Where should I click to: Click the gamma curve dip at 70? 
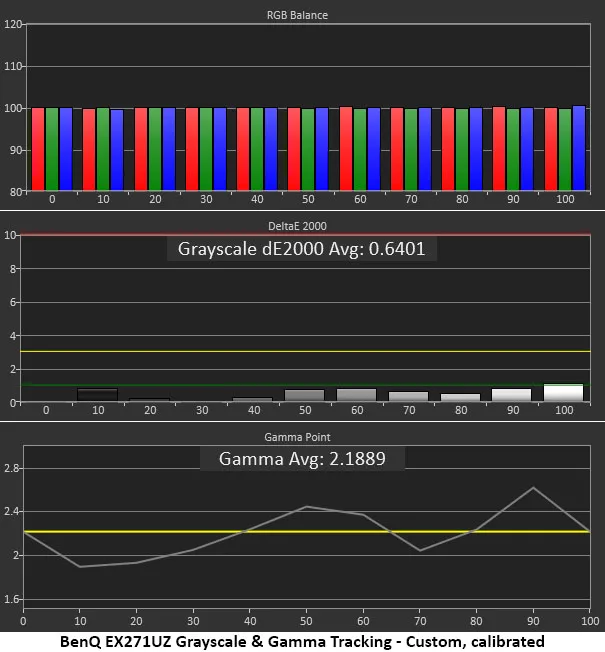420,550
